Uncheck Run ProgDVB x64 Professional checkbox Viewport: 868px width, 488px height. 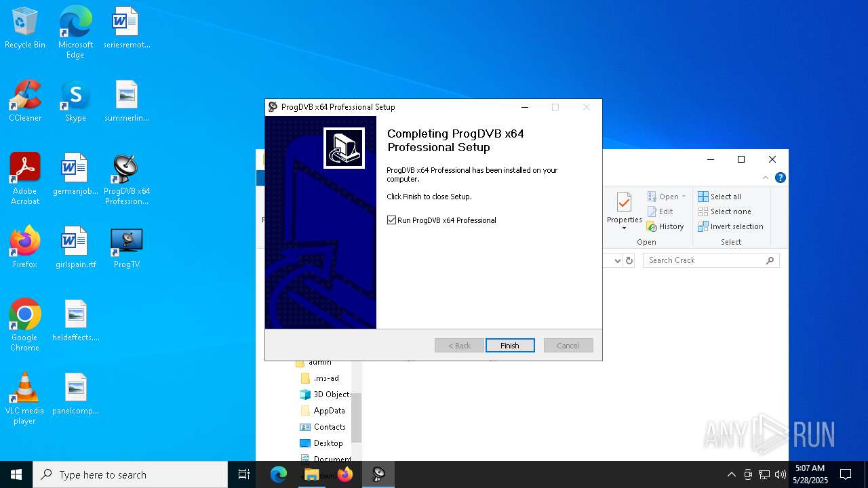[391, 220]
